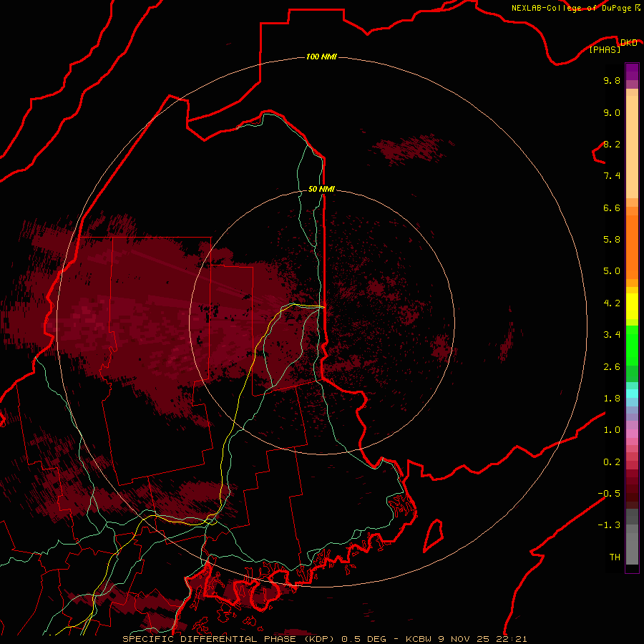This screenshot has height=644, width=644.
Task: Click the 9.0 value on the scale
Action: point(612,112)
